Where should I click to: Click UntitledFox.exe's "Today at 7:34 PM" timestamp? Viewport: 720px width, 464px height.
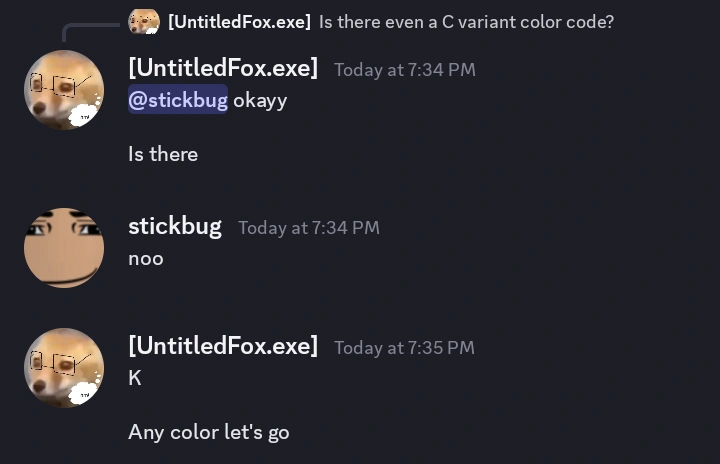[x=405, y=70]
